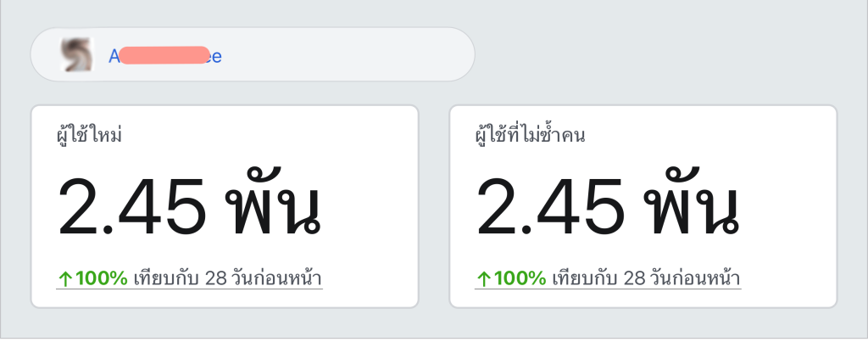Image resolution: width=868 pixels, height=342 pixels.
Task: Click green 100% in ผู้ใช้ใหม่ card
Action: tap(102, 278)
